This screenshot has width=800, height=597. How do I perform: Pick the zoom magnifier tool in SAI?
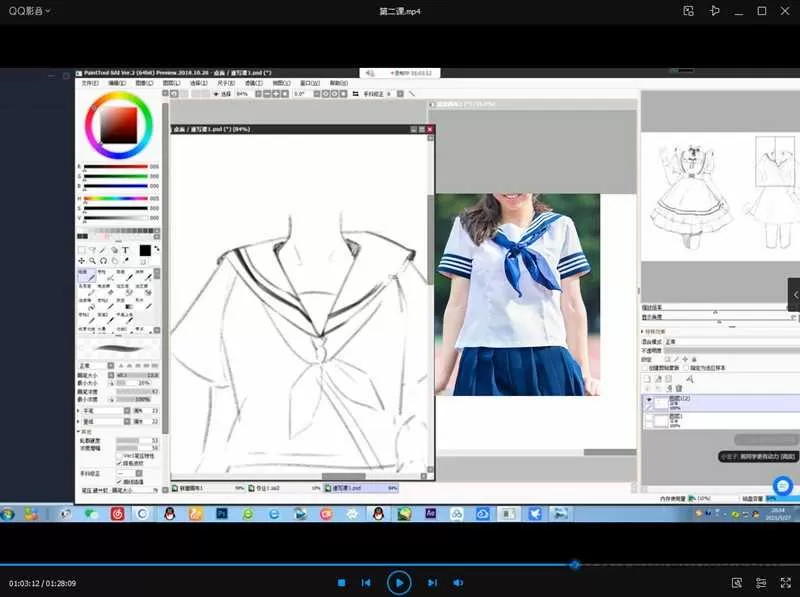(x=94, y=261)
